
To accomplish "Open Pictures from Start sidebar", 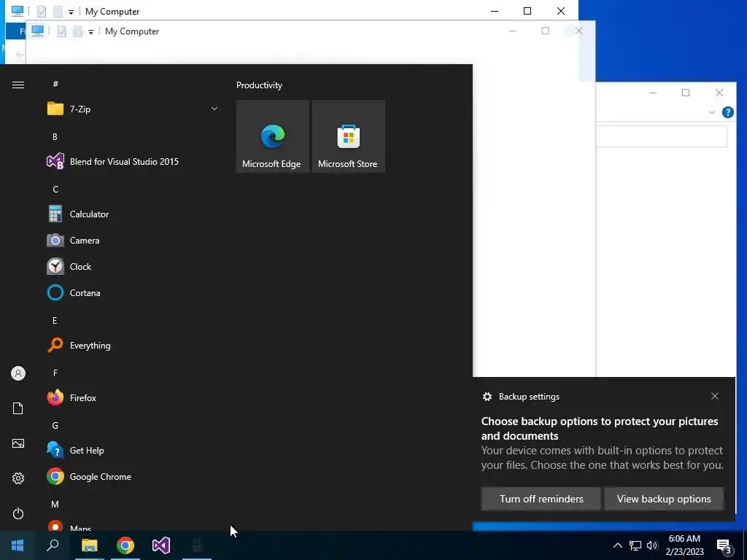I will coord(18,443).
